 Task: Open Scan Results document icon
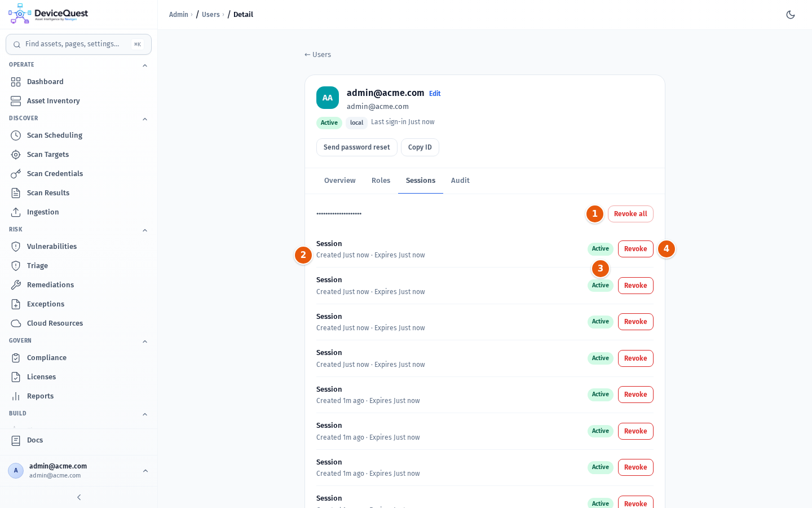[x=16, y=193]
